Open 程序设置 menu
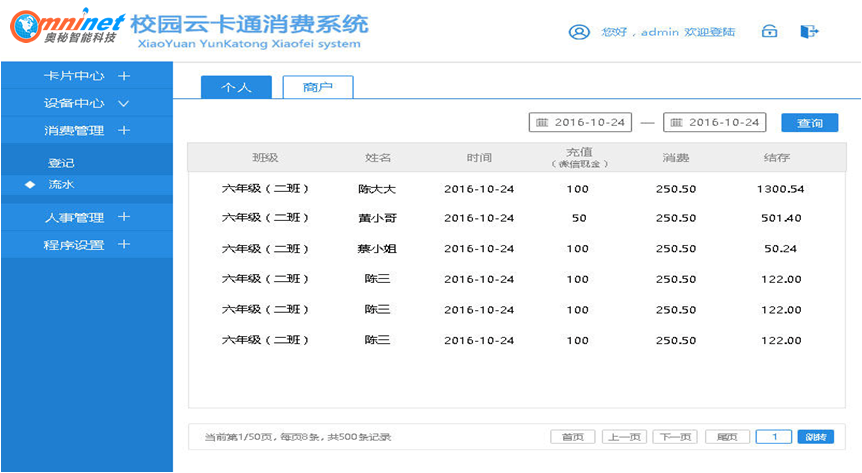This screenshot has width=862, height=473. pos(87,244)
